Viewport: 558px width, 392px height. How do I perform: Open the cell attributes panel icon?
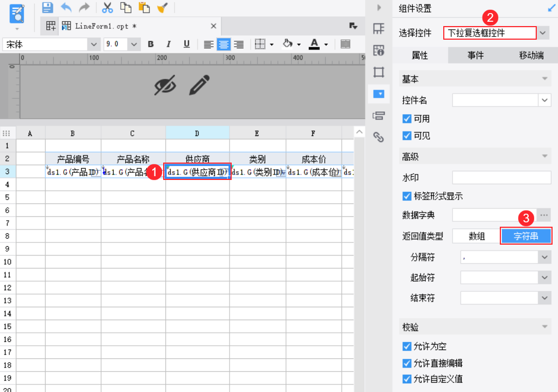[379, 28]
